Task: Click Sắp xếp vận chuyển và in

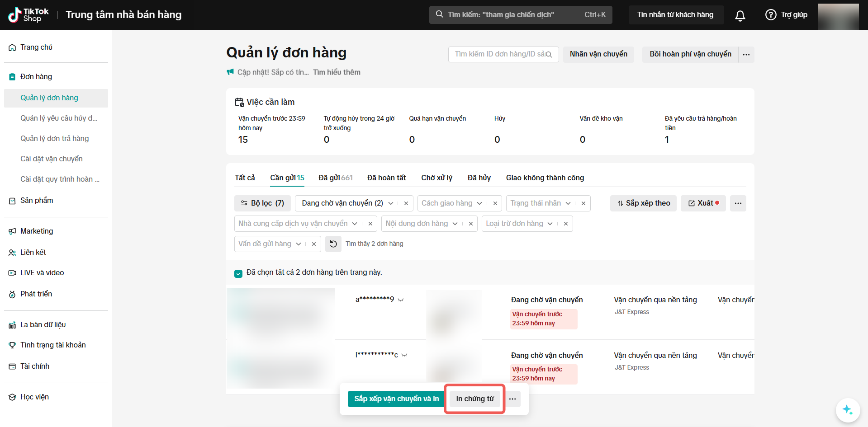Action: coord(397,399)
